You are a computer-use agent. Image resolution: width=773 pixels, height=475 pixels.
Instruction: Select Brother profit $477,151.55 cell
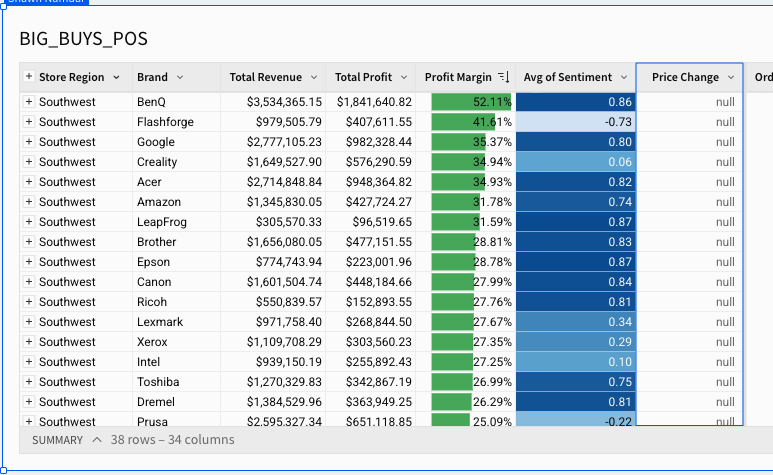(371, 242)
